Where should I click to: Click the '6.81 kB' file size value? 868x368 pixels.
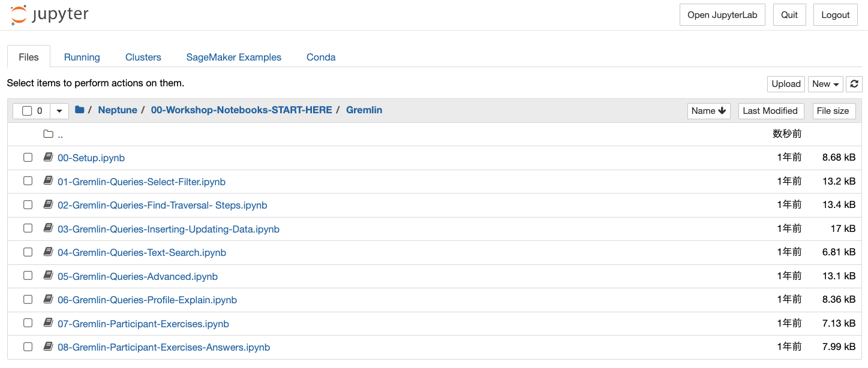(x=839, y=252)
